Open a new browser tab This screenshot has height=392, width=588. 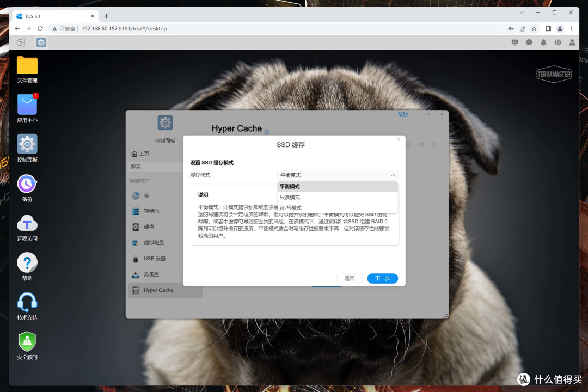pyautogui.click(x=106, y=16)
